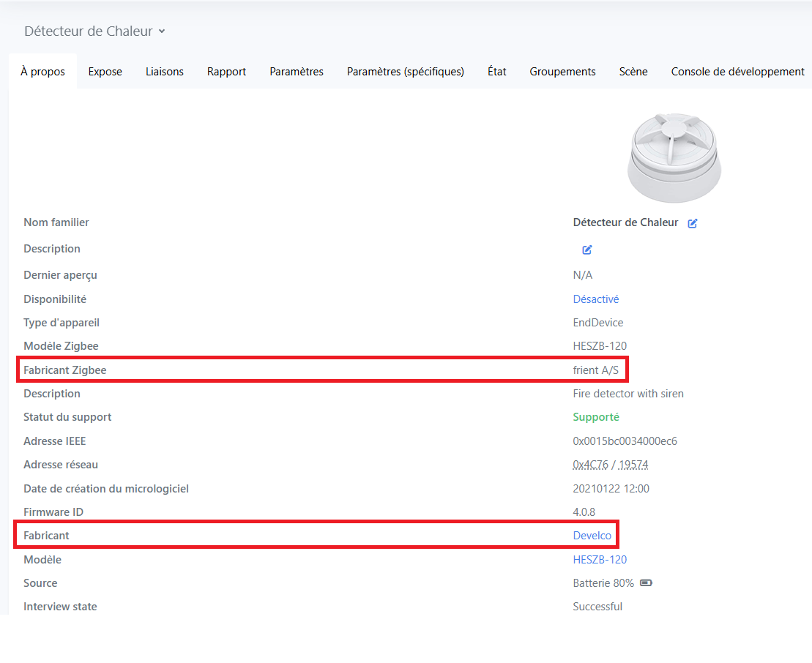Open the Détecteur de Chaleur device dropdown
Viewport: 812px width, 663px height.
coord(94,31)
